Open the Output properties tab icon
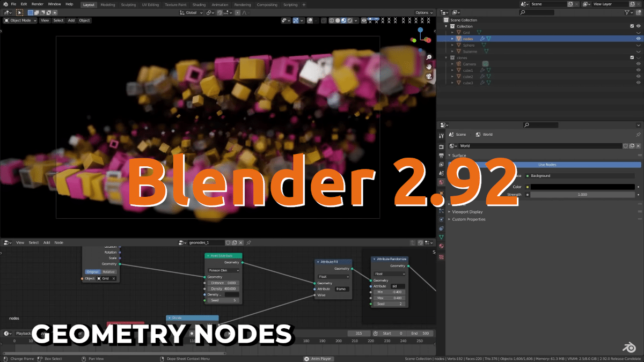644x362 pixels. [x=441, y=155]
